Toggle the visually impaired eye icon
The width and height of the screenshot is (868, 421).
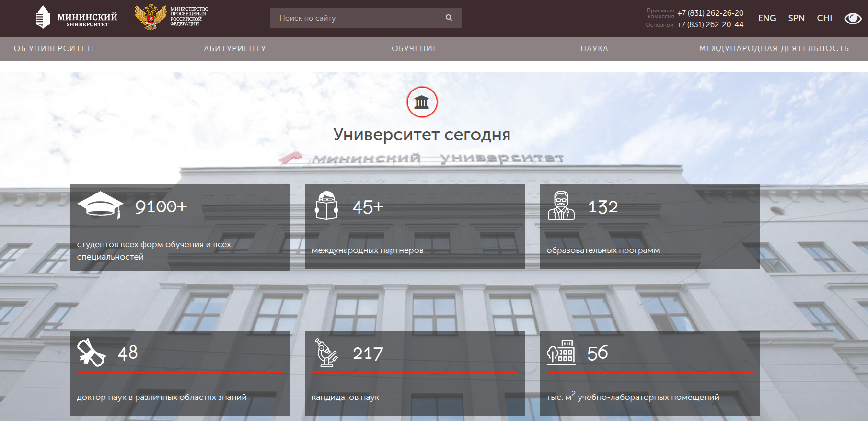tap(853, 18)
